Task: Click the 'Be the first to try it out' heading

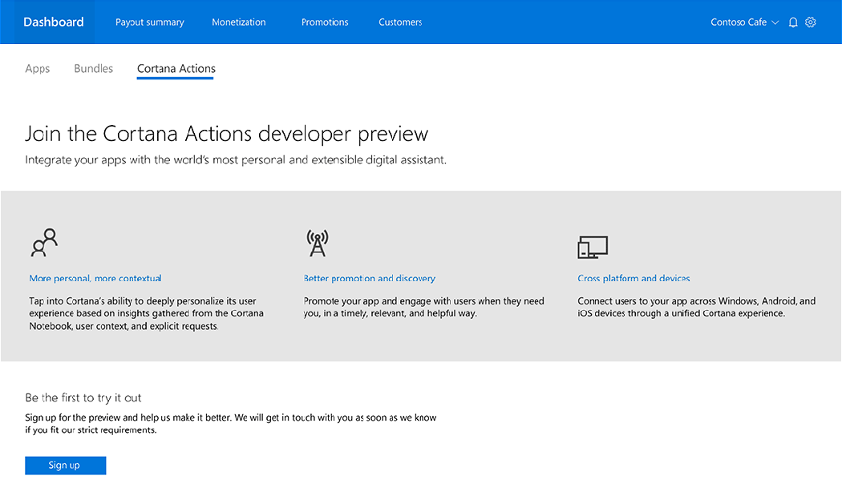Action: pyautogui.click(x=83, y=397)
